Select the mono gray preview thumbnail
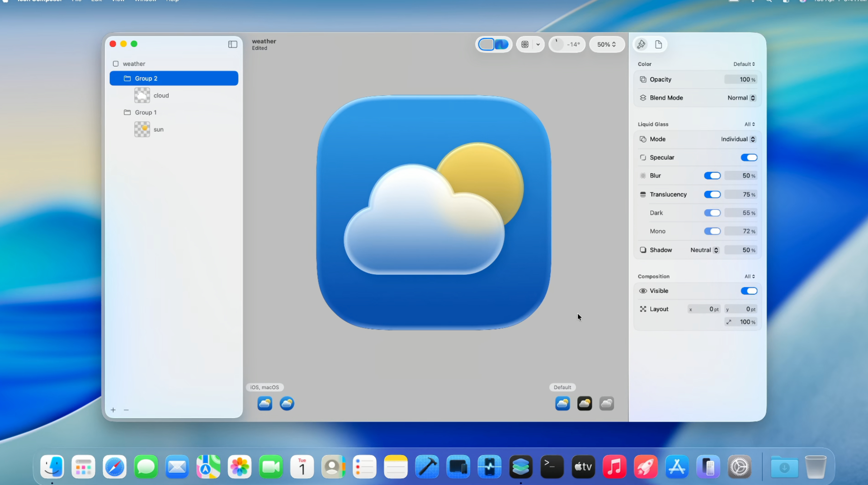868x485 pixels. pyautogui.click(x=607, y=403)
